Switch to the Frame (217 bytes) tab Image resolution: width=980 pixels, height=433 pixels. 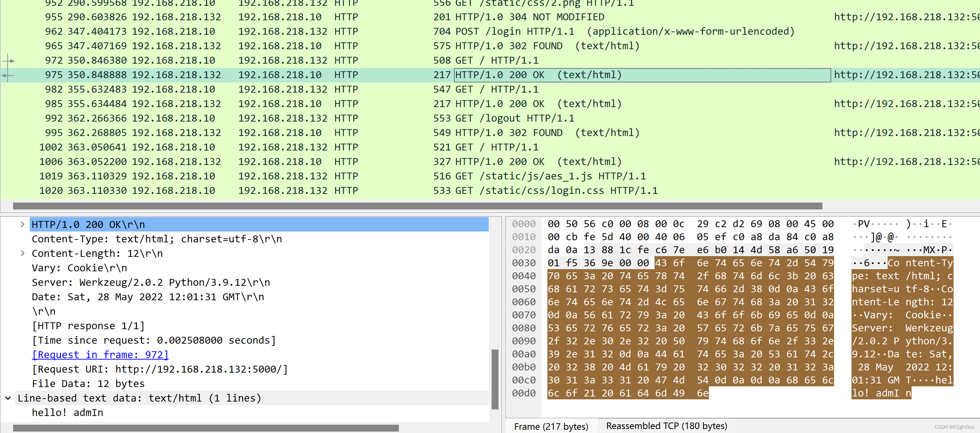551,426
